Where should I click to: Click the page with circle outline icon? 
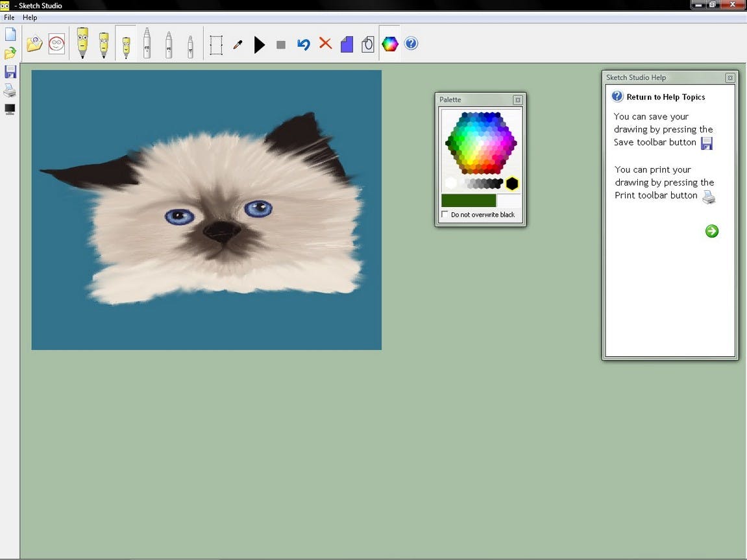(x=368, y=44)
